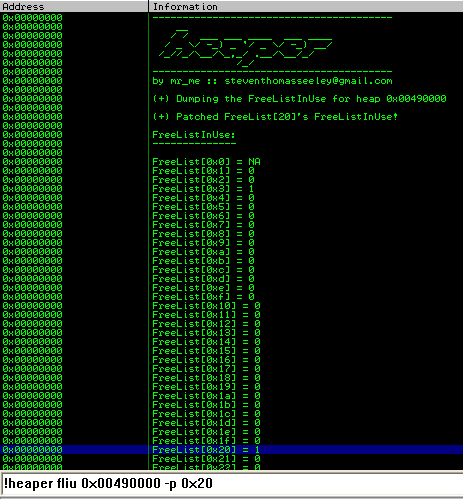Click the Patched FreeList[20]'s FreeListInUse line
Viewport: 463px width, 499px height.
click(x=275, y=117)
